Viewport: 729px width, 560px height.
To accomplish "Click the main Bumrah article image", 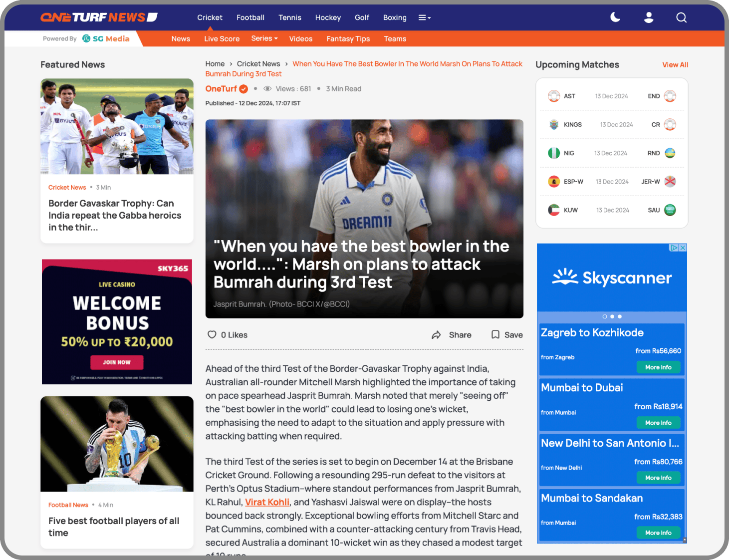I will [x=364, y=219].
